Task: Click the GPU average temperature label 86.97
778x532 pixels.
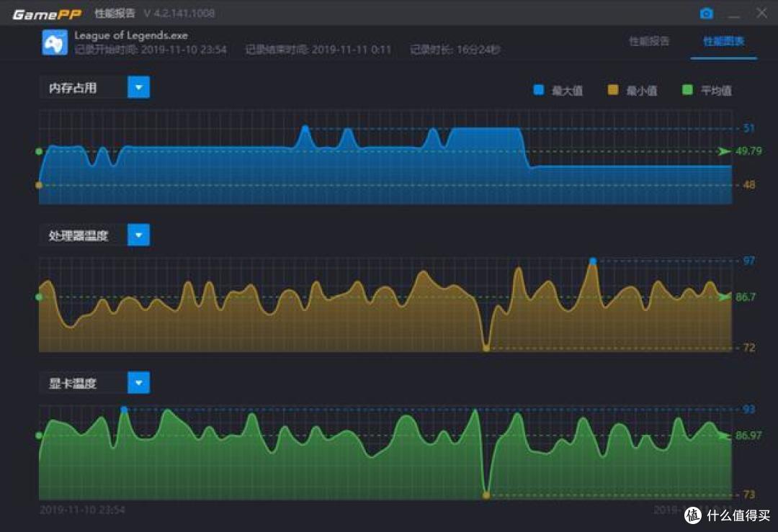Action: point(748,436)
